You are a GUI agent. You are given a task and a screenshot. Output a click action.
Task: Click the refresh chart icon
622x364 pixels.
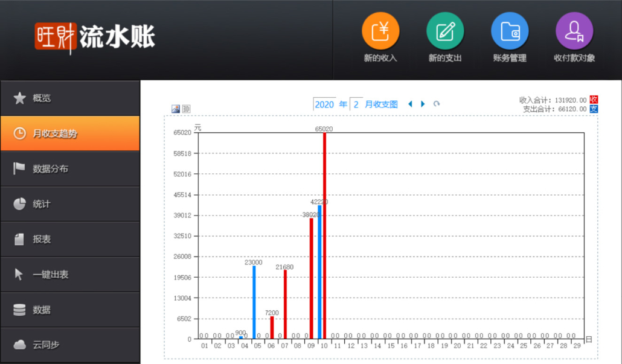[437, 104]
